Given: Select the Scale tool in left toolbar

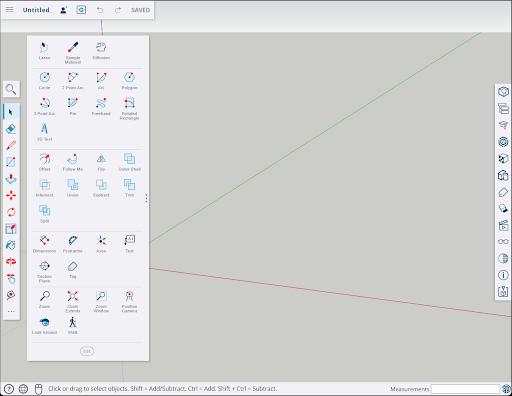Looking at the screenshot, I should 11,229.
